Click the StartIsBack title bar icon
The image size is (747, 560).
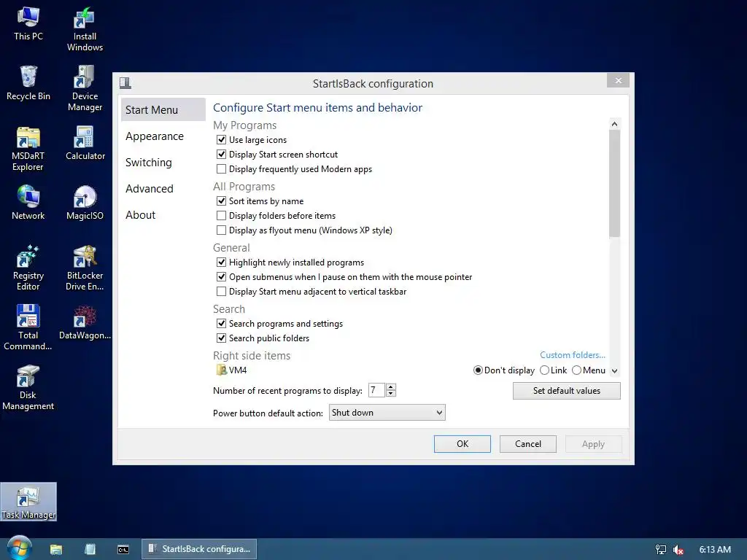[125, 83]
